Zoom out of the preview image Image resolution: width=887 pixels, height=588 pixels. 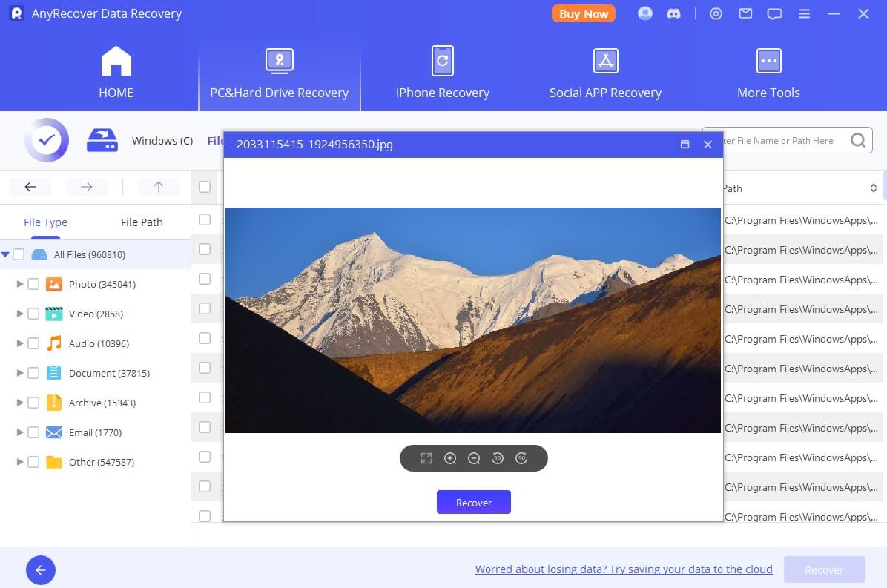point(474,458)
